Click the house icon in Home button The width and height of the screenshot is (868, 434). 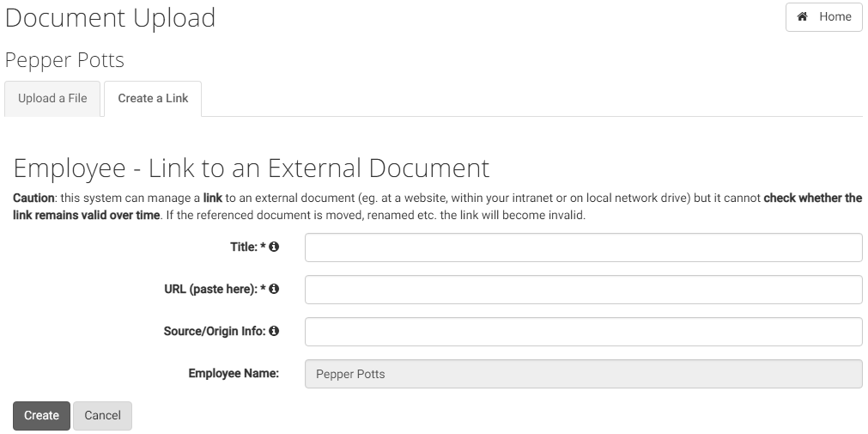802,16
